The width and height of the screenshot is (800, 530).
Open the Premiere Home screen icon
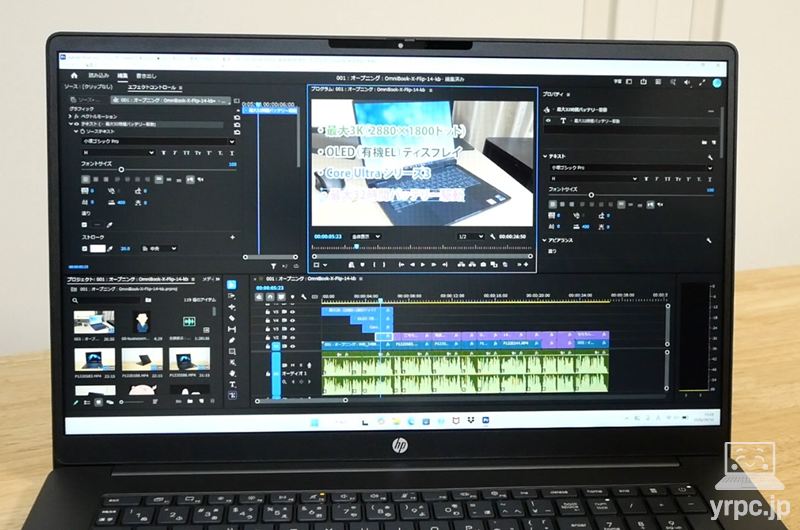click(x=74, y=75)
